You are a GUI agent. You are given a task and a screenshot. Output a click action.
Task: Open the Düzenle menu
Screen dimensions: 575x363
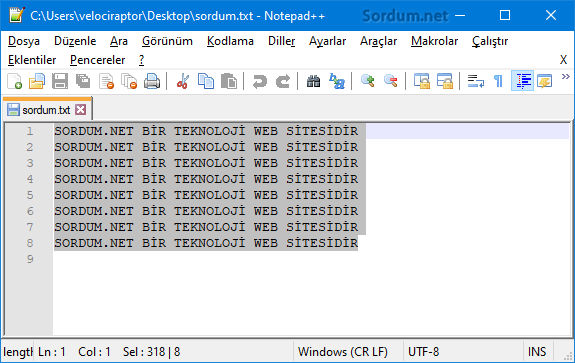(75, 41)
